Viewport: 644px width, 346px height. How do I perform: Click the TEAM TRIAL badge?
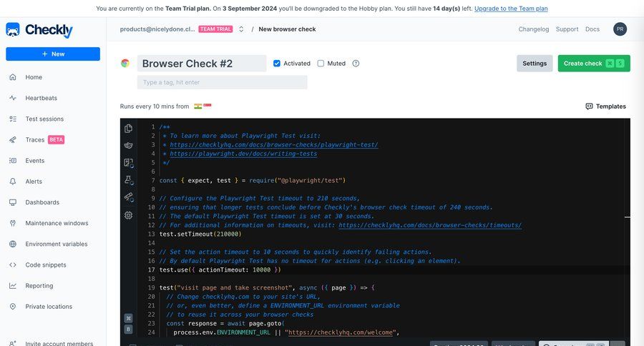[x=215, y=29]
